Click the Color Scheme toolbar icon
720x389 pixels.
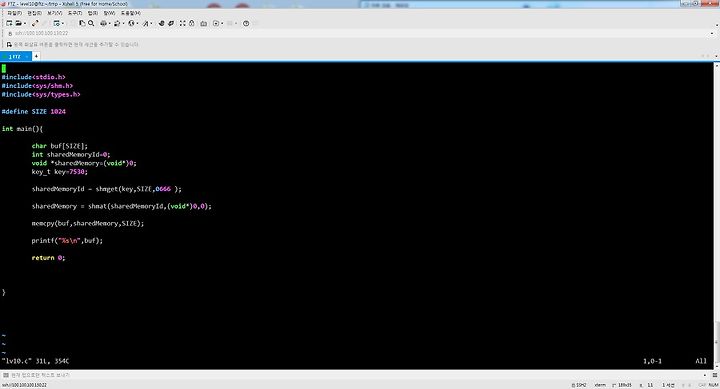[x=117, y=23]
